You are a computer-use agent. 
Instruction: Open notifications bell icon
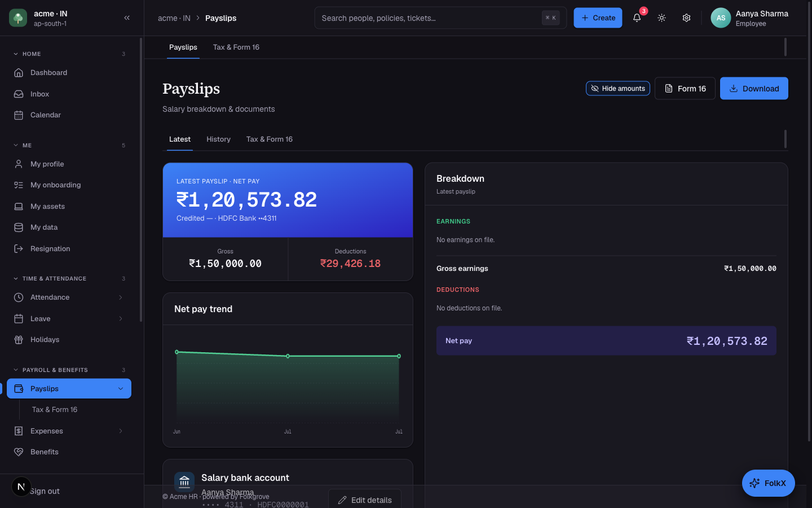click(x=637, y=18)
